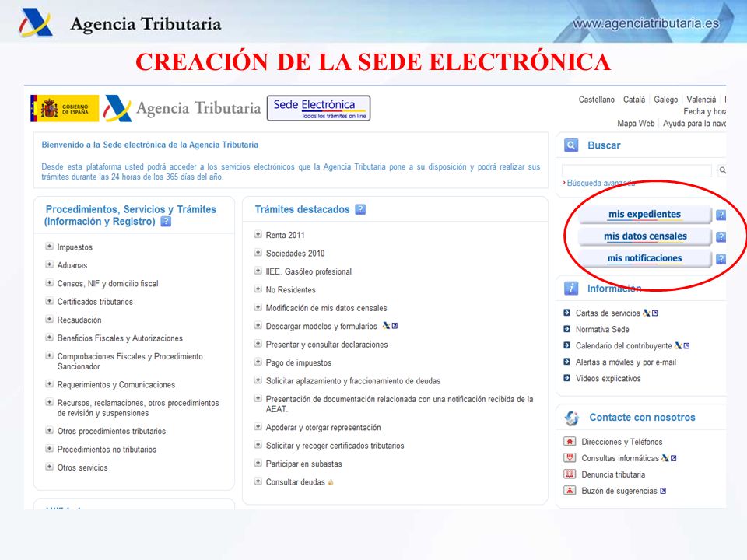Click arrow icon beside Videos explicativos
The width and height of the screenshot is (747, 560).
coord(567,378)
